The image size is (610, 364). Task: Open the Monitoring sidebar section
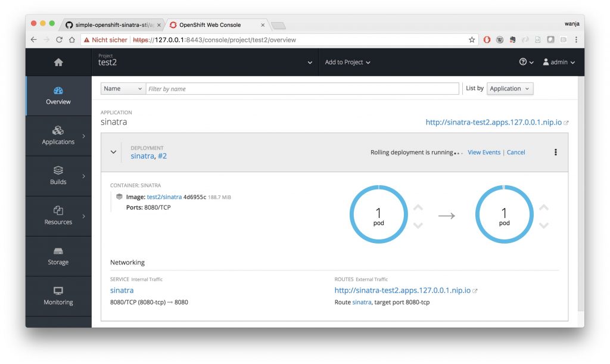(58, 296)
